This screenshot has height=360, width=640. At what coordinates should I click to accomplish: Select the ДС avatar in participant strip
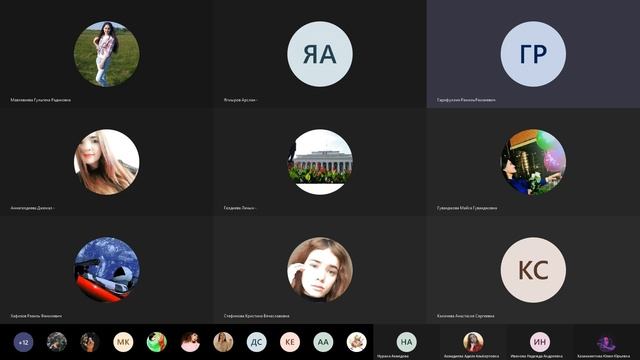click(x=256, y=342)
